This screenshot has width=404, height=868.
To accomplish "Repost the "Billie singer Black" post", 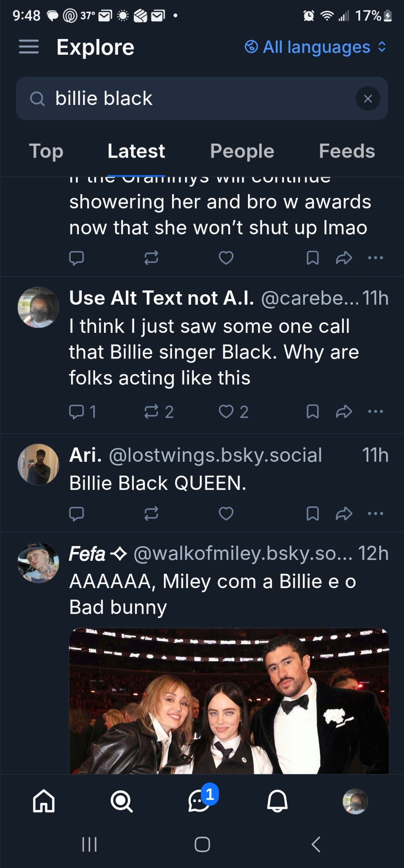I will [151, 411].
